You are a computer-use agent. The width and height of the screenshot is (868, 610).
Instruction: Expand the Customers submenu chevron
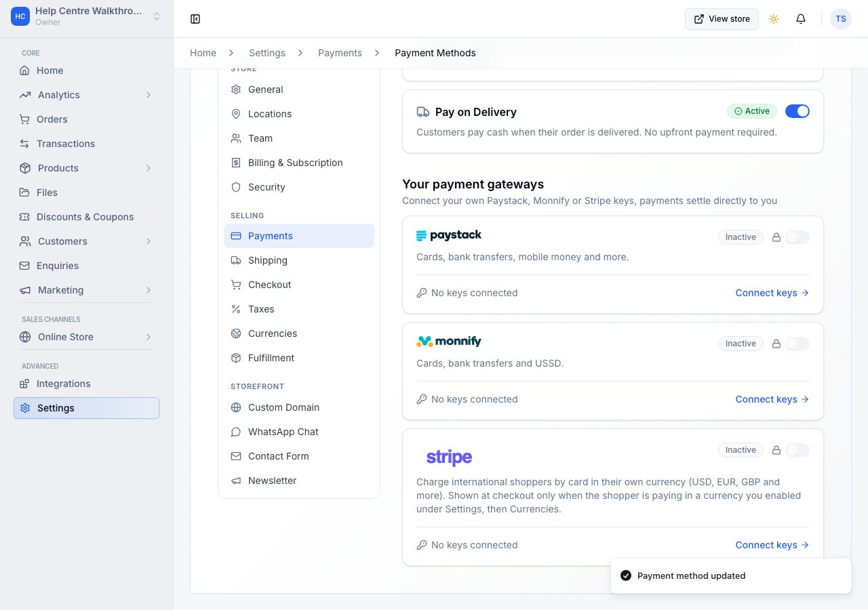(149, 241)
